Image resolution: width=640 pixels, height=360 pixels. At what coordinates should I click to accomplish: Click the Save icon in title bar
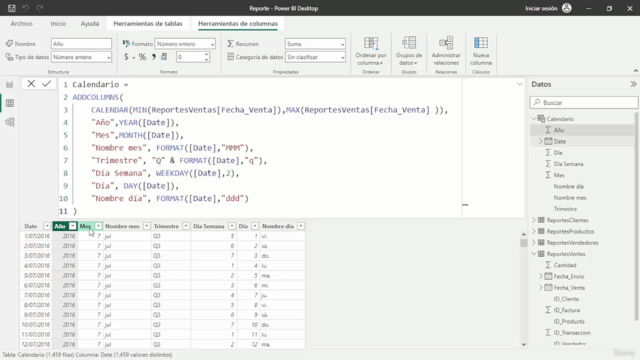coord(11,8)
